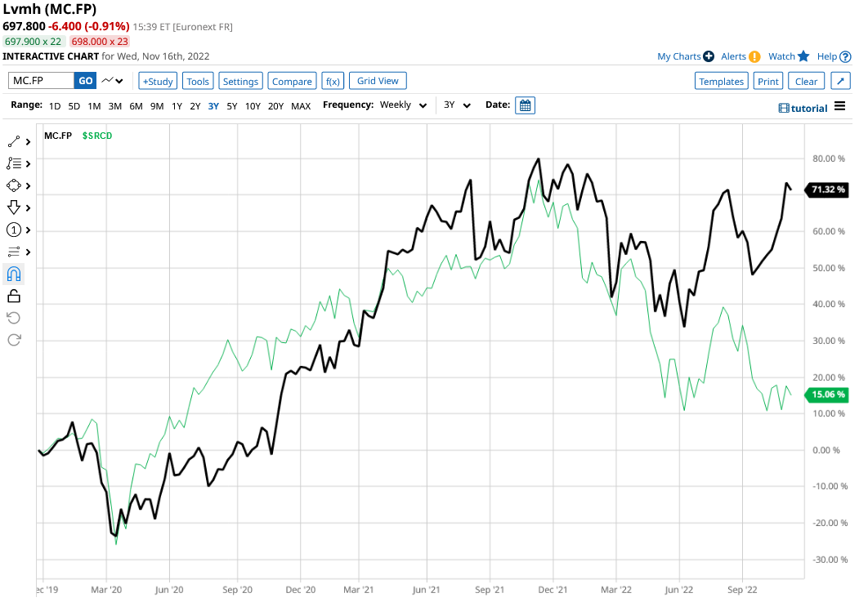The width and height of the screenshot is (868, 611).
Task: Select the active 3Y range
Action: pyautogui.click(x=213, y=106)
